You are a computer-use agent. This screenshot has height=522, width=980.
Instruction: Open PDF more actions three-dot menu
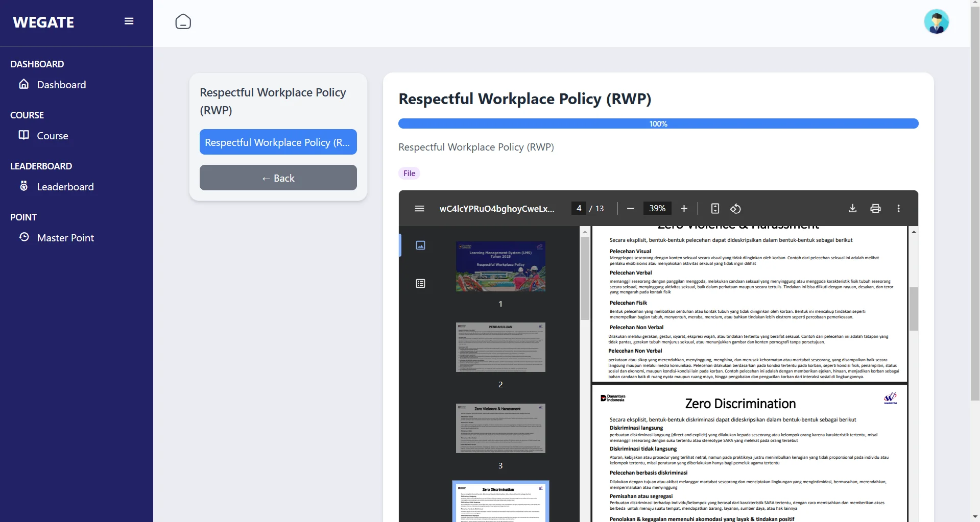pyautogui.click(x=898, y=209)
